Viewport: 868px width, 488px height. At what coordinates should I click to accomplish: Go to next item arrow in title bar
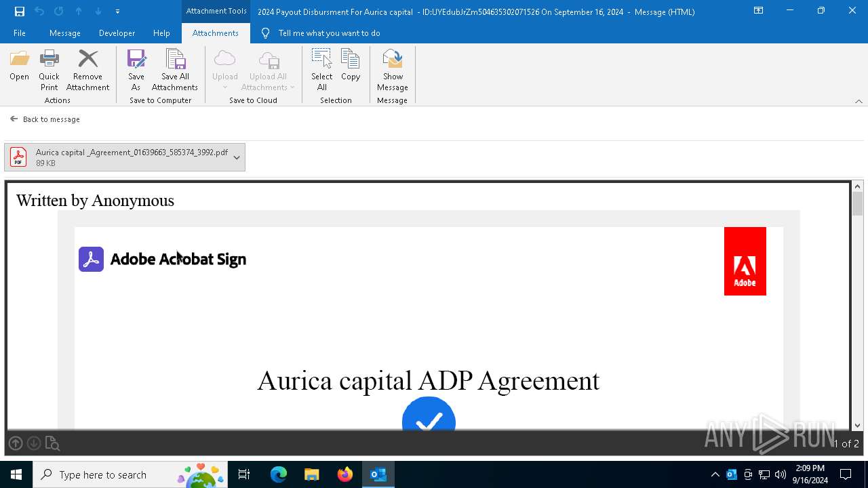pyautogui.click(x=98, y=12)
